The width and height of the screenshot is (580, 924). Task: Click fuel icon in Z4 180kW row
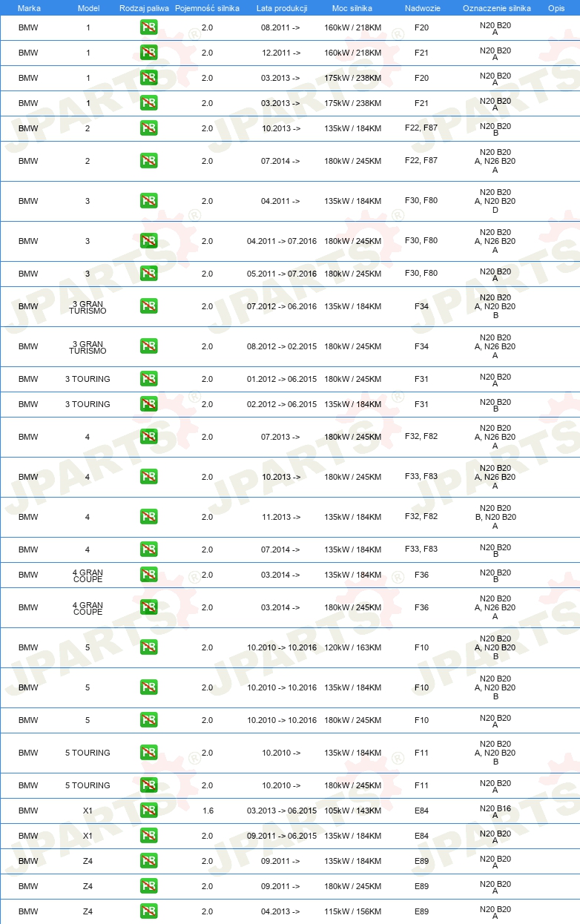coord(148,886)
